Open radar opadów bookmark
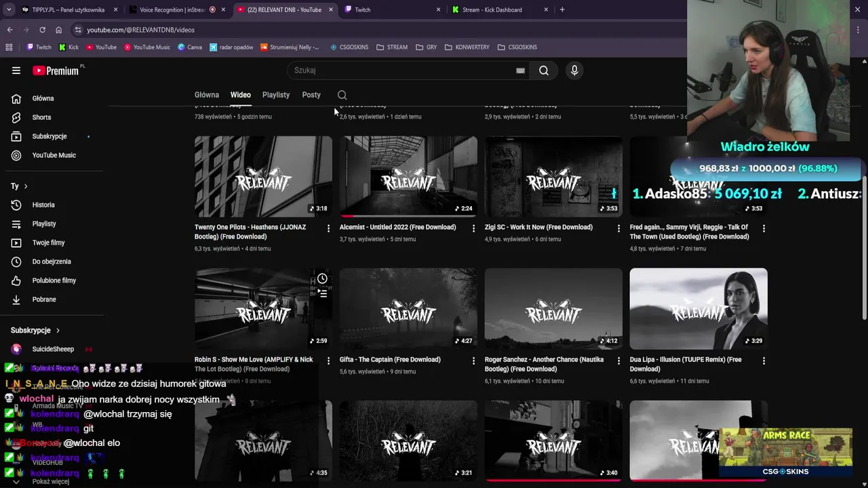868x488 pixels. point(231,47)
